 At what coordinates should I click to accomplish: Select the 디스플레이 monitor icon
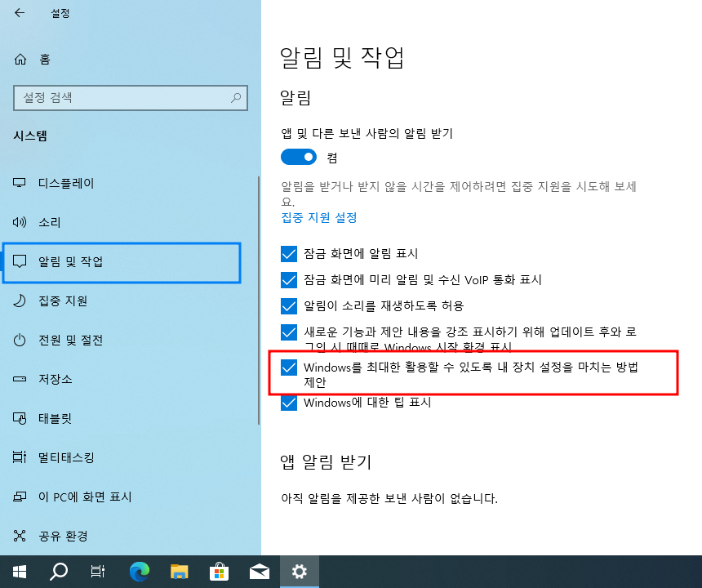click(20, 183)
